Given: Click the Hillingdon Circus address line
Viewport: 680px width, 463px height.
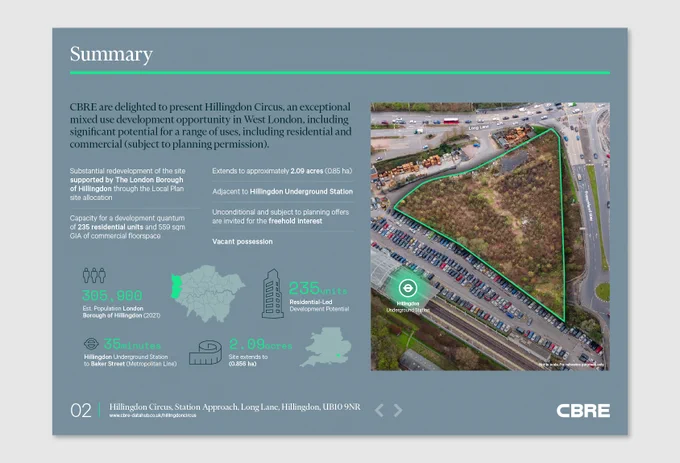Looking at the screenshot, I should pyautogui.click(x=235, y=407).
